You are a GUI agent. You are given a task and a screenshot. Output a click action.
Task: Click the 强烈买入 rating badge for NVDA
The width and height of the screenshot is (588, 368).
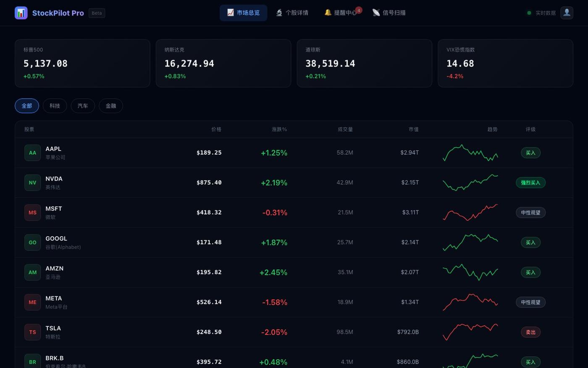tap(530, 183)
